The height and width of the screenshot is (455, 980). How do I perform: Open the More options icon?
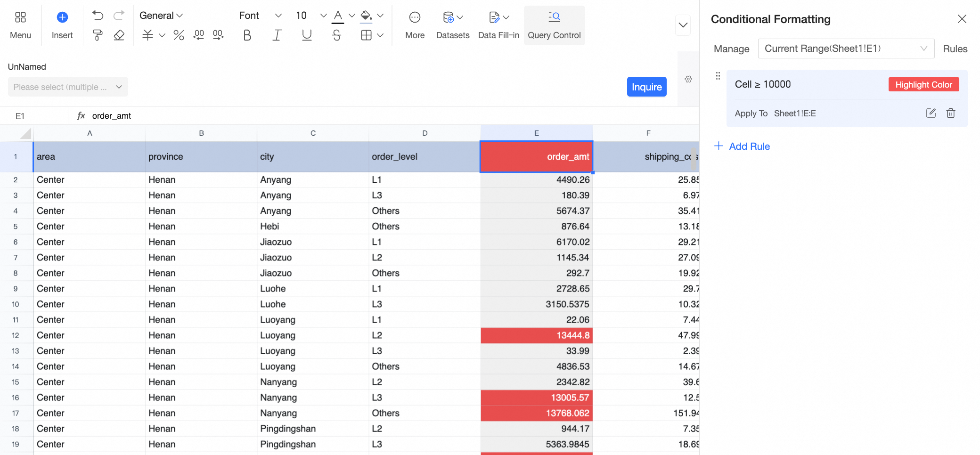pos(415,17)
